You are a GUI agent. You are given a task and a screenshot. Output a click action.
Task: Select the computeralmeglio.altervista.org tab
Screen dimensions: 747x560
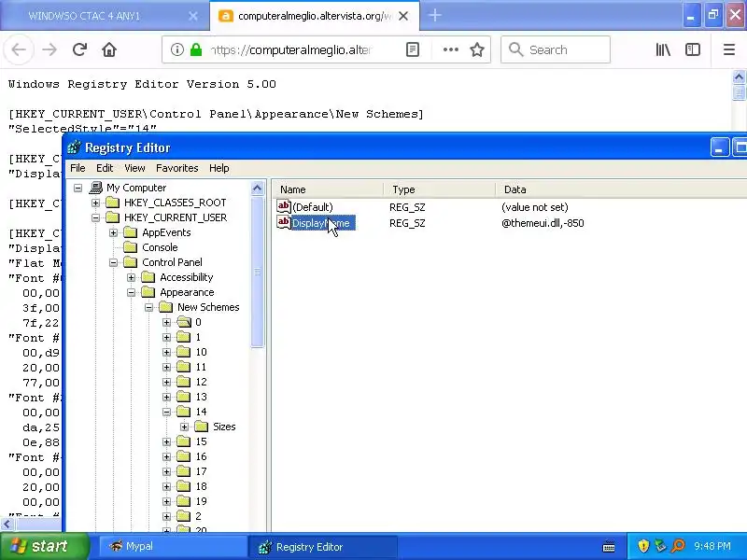[x=315, y=16]
